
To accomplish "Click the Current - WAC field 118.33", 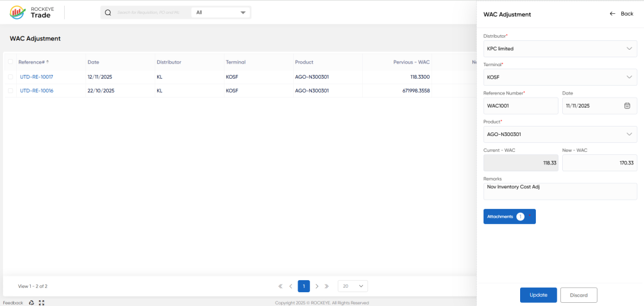I will click(521, 163).
